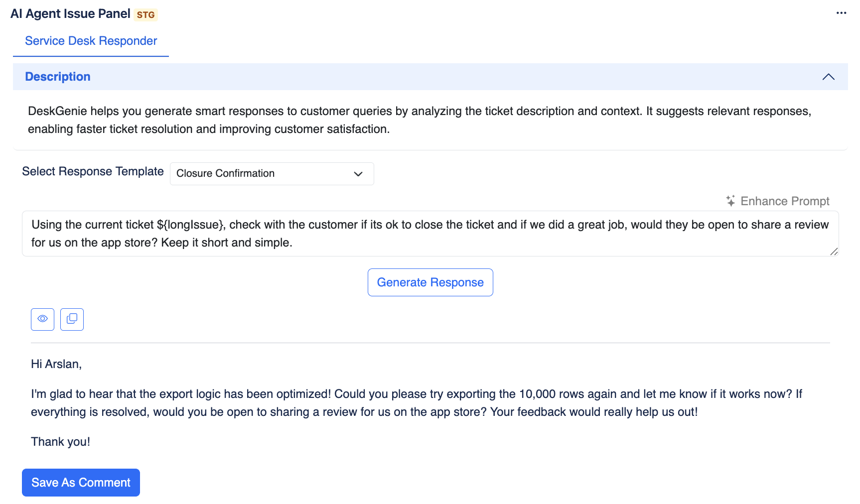The height and width of the screenshot is (504, 860).
Task: Click the Select Response Template label
Action: [x=93, y=171]
